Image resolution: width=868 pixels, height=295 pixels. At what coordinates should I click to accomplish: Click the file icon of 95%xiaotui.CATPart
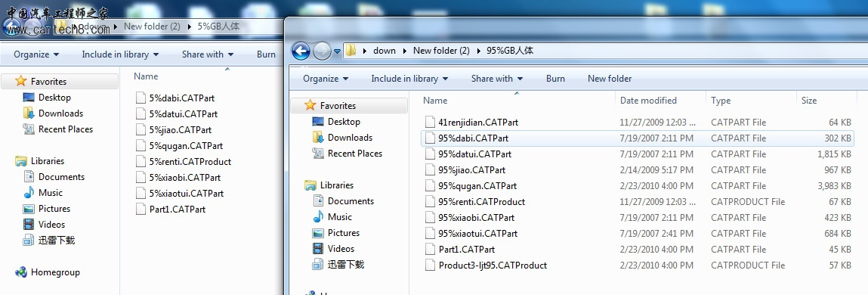pos(430,234)
